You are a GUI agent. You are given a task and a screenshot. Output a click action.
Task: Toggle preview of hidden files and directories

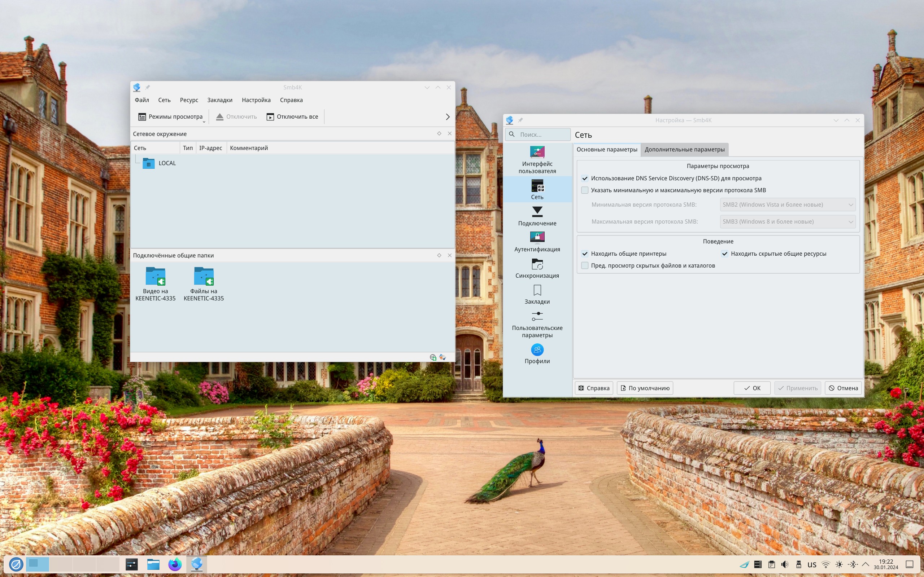pos(585,266)
